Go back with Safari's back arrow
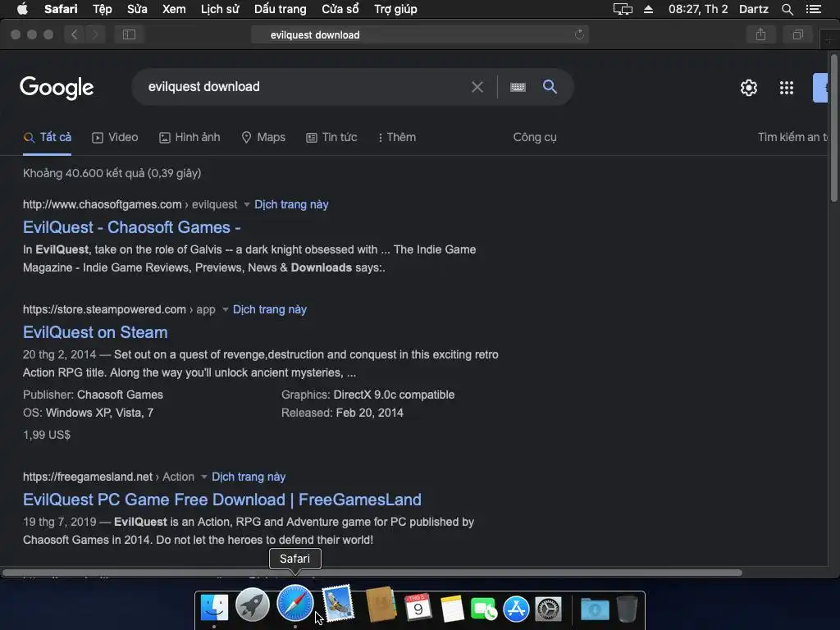Image resolution: width=840 pixels, height=630 pixels. point(74,34)
